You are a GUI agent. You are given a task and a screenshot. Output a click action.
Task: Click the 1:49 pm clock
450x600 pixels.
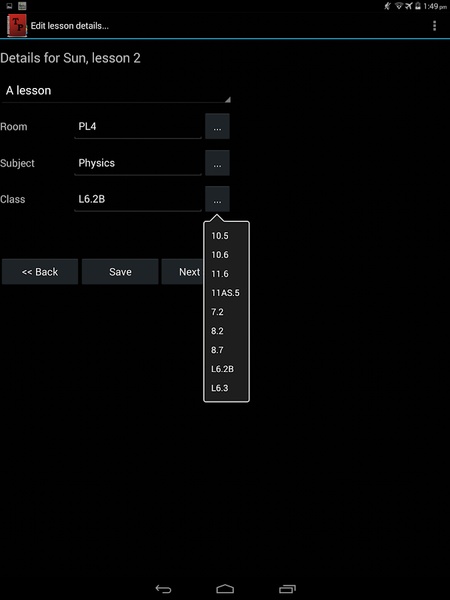pos(435,6)
